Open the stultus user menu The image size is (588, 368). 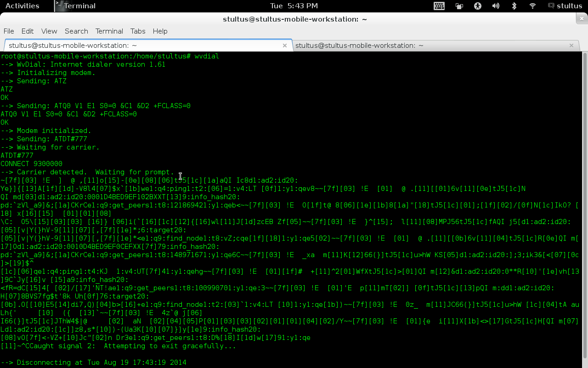[565, 6]
